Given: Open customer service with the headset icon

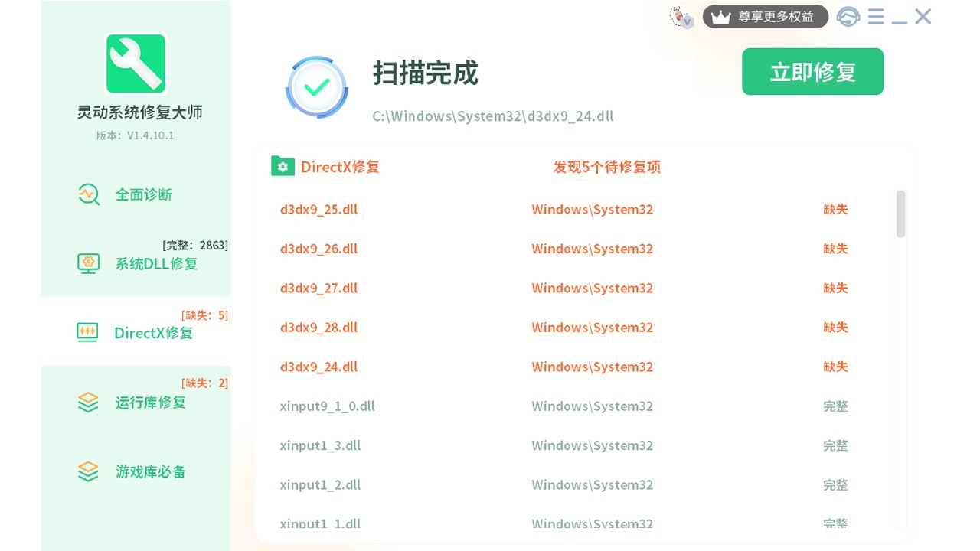Looking at the screenshot, I should 848,16.
